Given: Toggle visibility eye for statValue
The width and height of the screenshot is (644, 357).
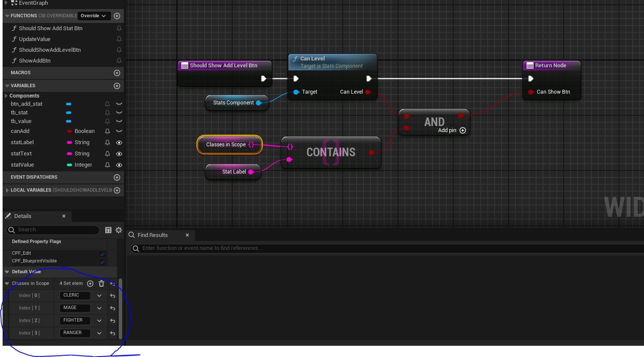Looking at the screenshot, I should click(119, 165).
